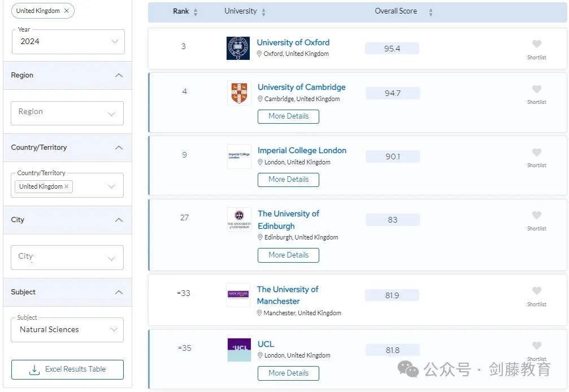
Task: Open The University of Edinburgh link
Action: 289,220
